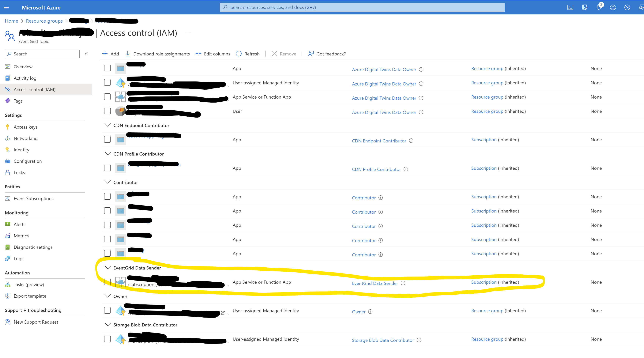Open the Resource groups breadcrumb link
This screenshot has width=644, height=358.
pos(44,21)
